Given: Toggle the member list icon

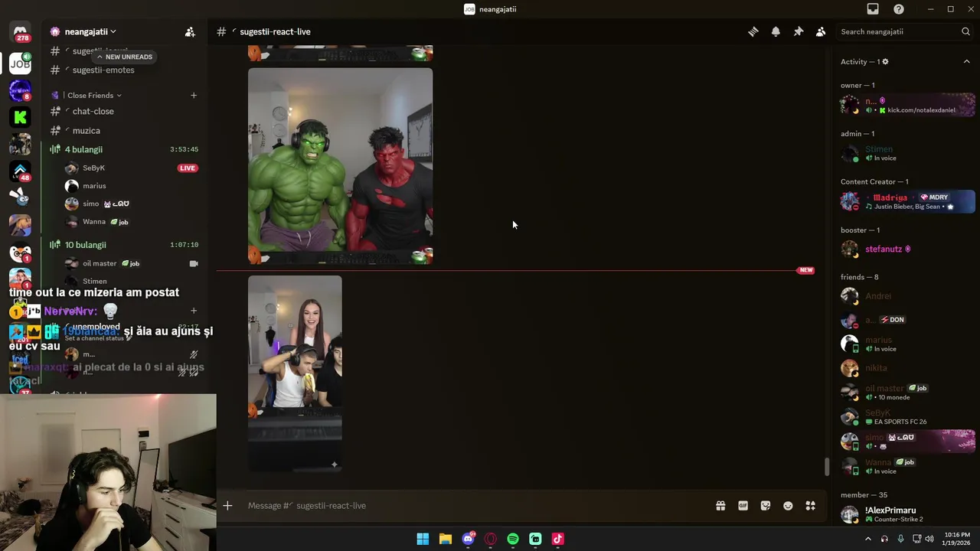Looking at the screenshot, I should point(820,31).
